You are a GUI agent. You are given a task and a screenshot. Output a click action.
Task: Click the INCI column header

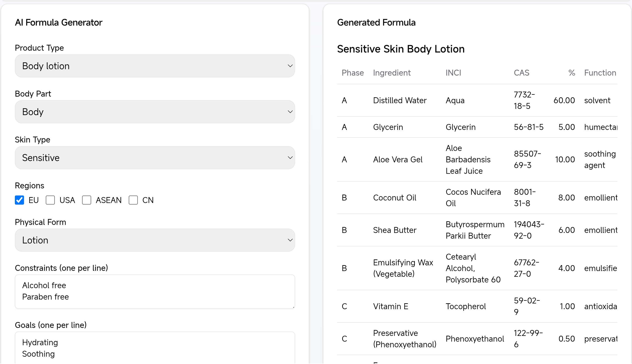[x=453, y=73]
